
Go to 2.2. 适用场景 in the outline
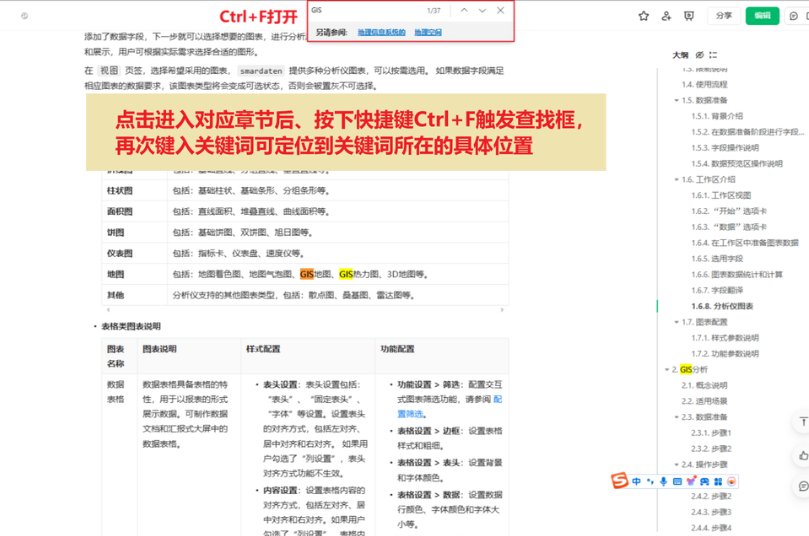(704, 401)
